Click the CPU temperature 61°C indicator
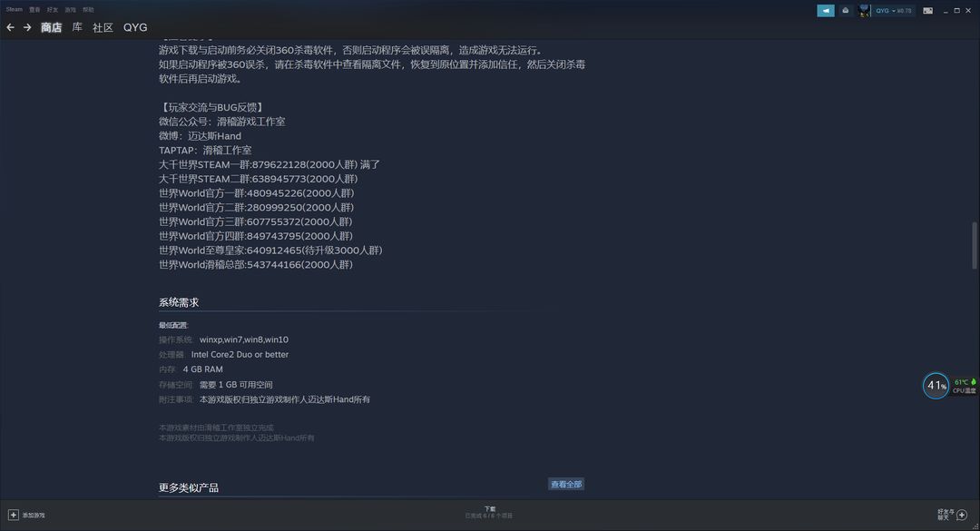The image size is (980, 531). coord(963,386)
